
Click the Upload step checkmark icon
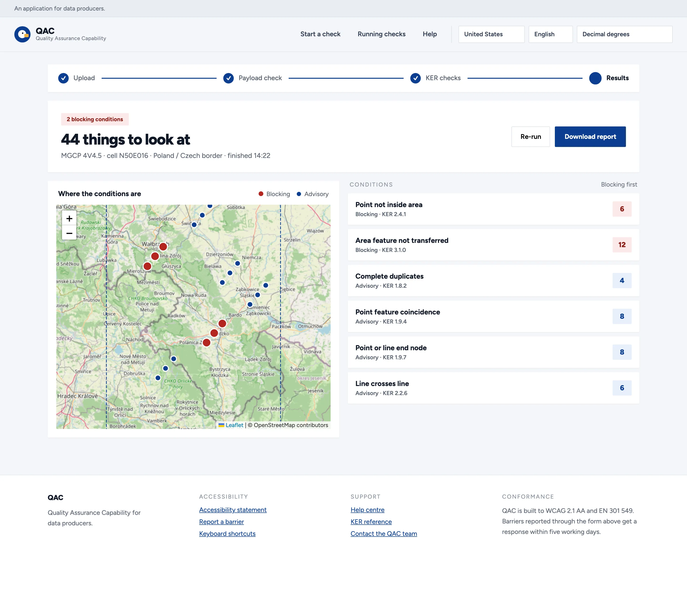coord(63,78)
